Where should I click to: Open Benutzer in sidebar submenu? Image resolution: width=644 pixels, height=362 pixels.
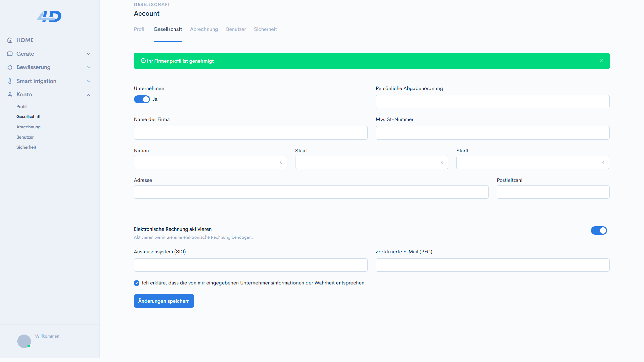point(25,137)
